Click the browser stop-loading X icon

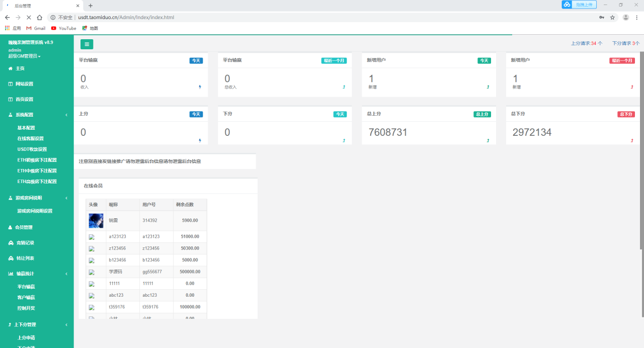pyautogui.click(x=29, y=17)
